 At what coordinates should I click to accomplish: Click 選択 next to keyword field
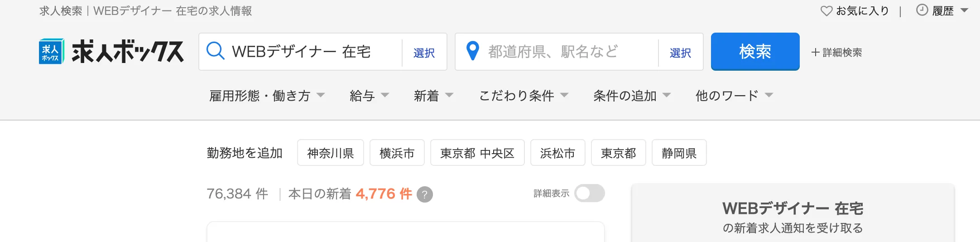click(424, 53)
